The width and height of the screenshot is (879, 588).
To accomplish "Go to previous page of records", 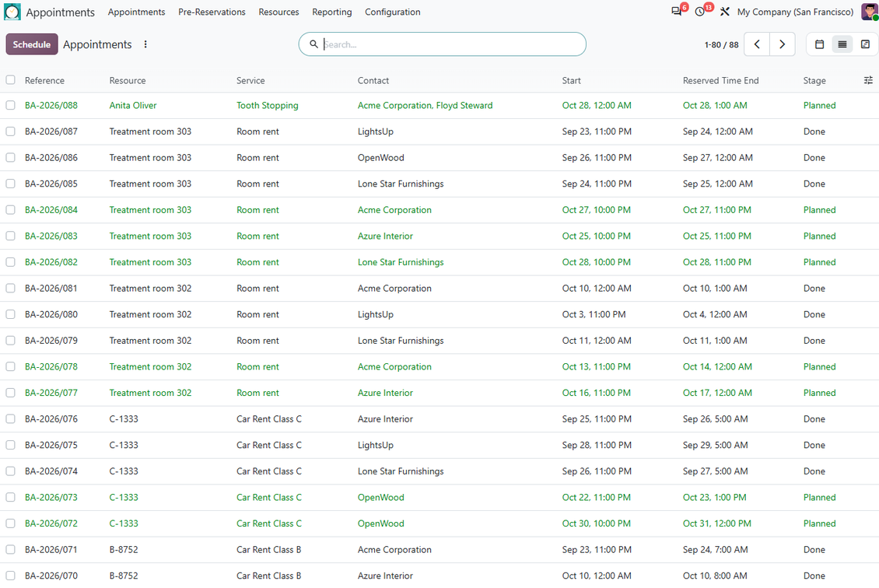I will 757,44.
